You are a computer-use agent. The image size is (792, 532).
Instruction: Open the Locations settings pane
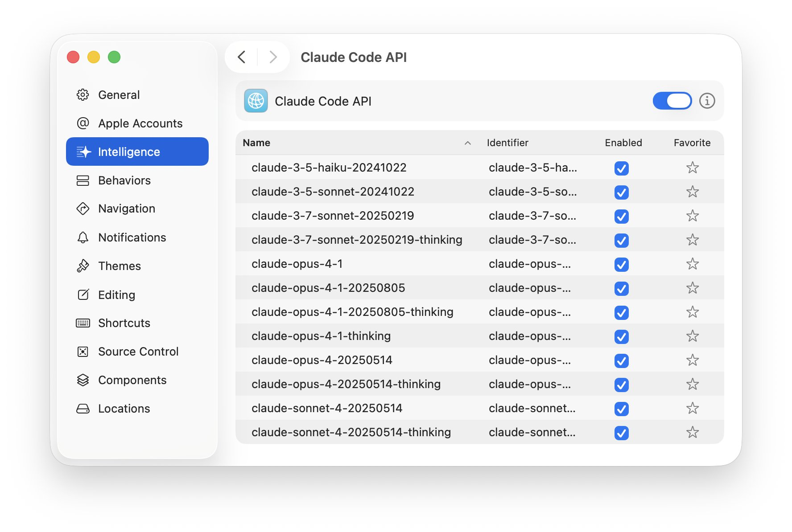coord(137,409)
